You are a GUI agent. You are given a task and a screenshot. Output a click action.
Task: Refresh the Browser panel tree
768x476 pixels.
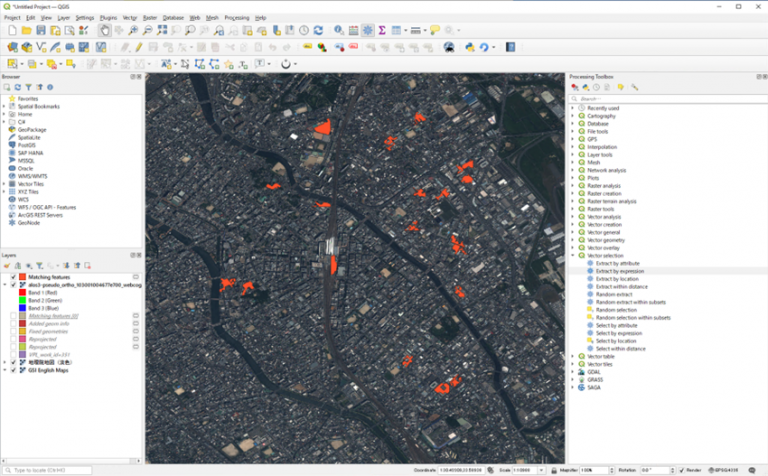point(18,87)
